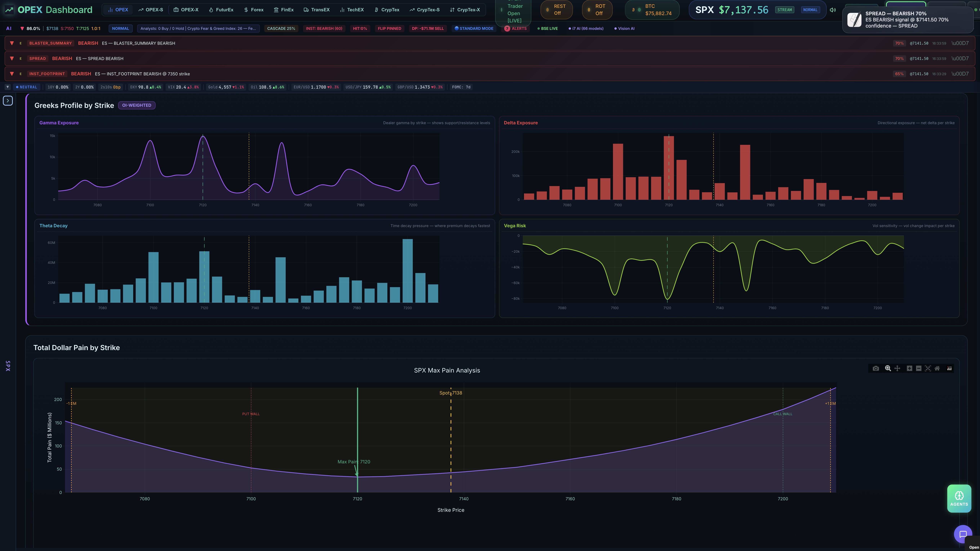Image resolution: width=980 pixels, height=551 pixels.
Task: Switch to the CrypTex-S tab
Action: pyautogui.click(x=425, y=10)
